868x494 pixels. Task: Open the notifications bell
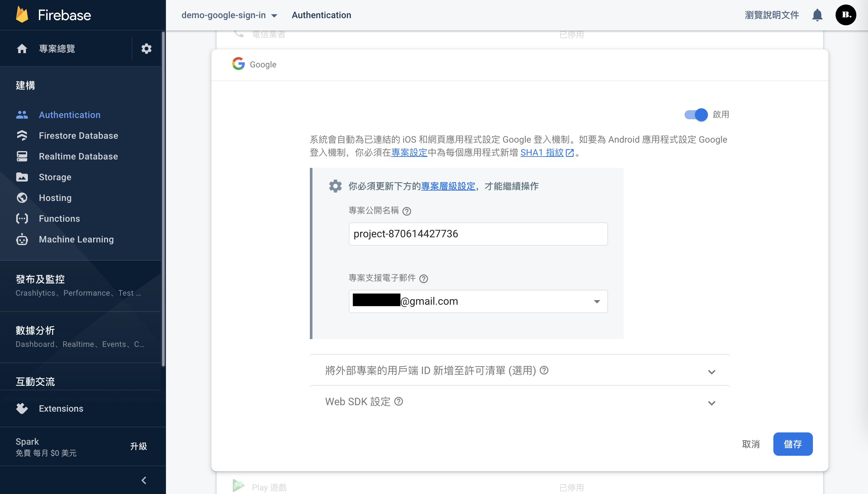click(x=817, y=15)
